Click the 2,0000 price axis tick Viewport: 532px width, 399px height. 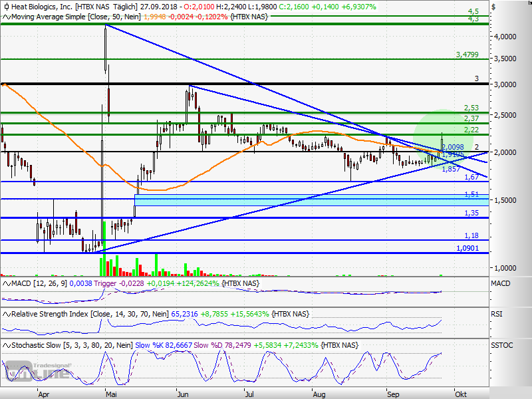[505, 152]
